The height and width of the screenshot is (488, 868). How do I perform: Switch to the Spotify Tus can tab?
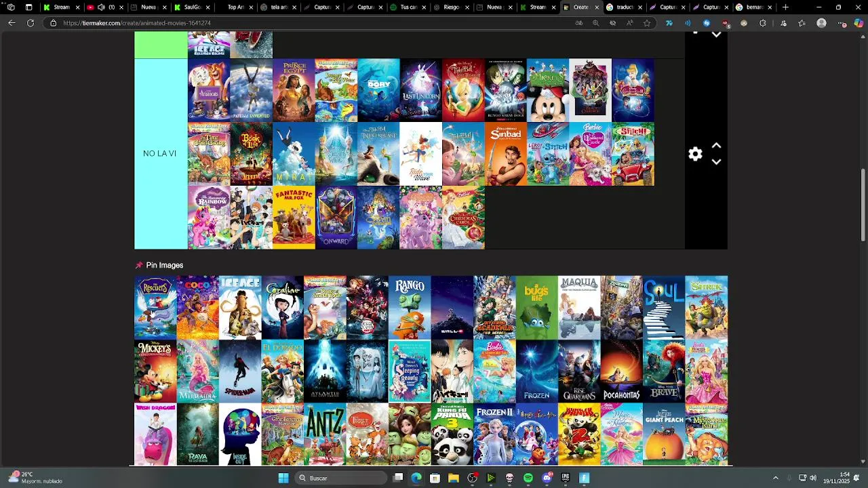408,7
